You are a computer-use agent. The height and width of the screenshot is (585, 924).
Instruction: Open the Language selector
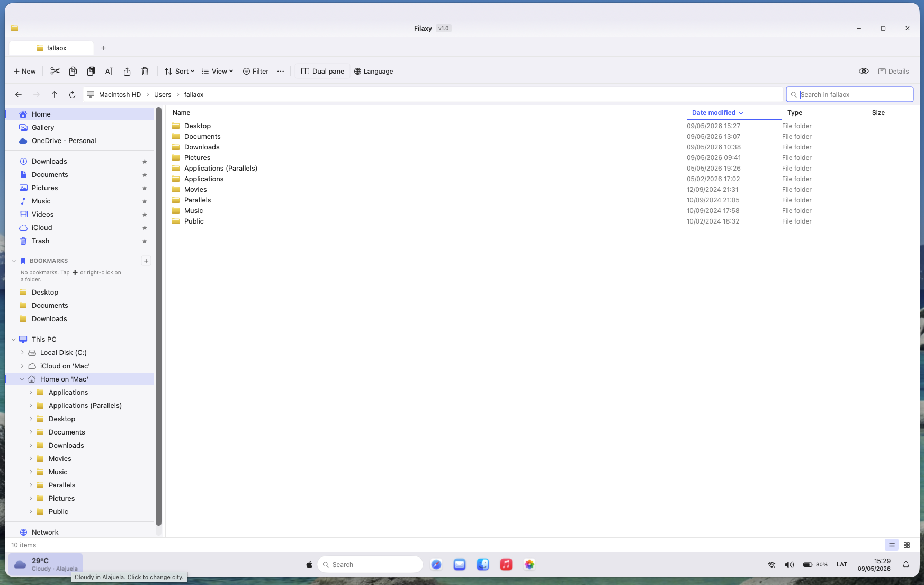click(374, 71)
